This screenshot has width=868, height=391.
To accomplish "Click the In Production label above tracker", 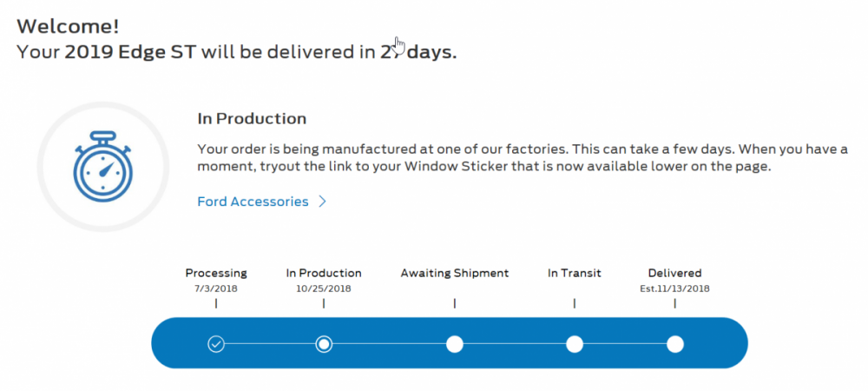I will (324, 273).
